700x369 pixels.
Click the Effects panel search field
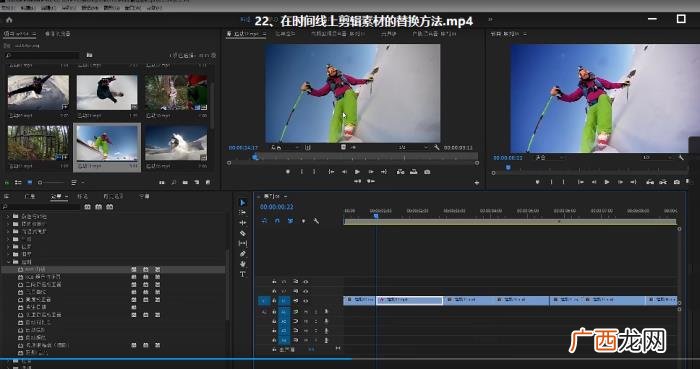click(42, 207)
